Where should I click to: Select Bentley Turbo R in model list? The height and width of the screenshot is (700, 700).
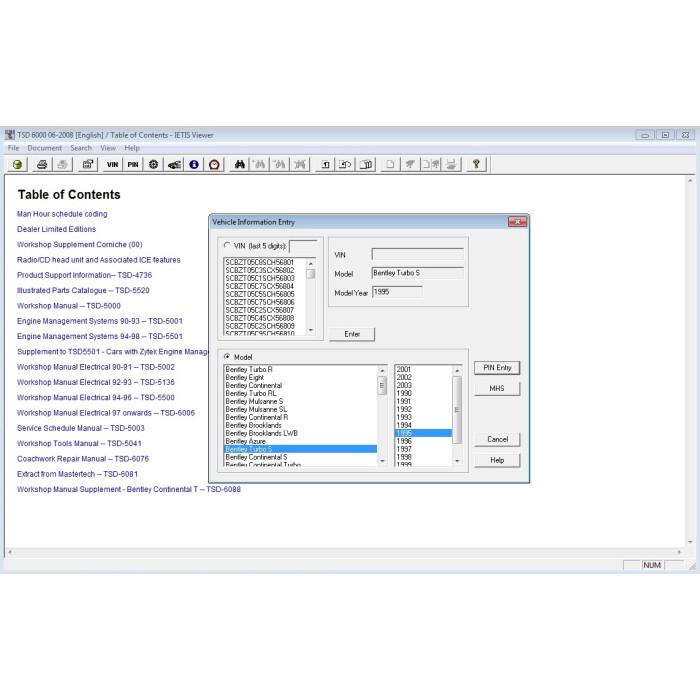pyautogui.click(x=300, y=369)
